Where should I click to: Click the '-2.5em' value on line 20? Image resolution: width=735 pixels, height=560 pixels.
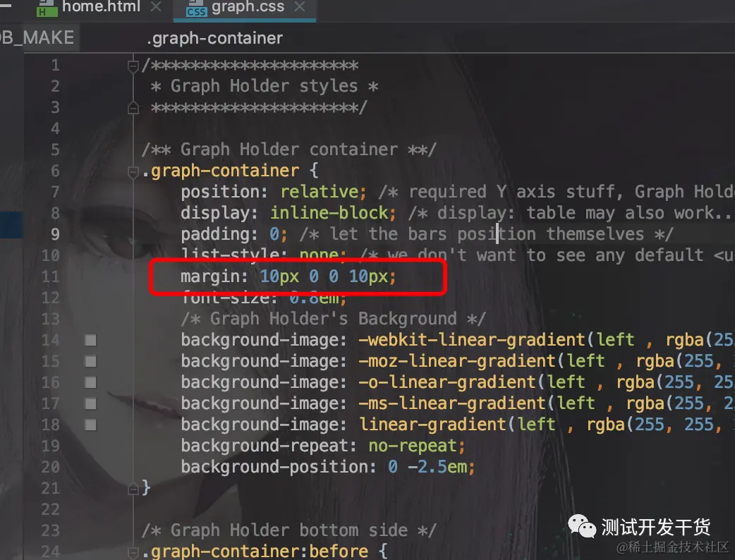(x=437, y=467)
